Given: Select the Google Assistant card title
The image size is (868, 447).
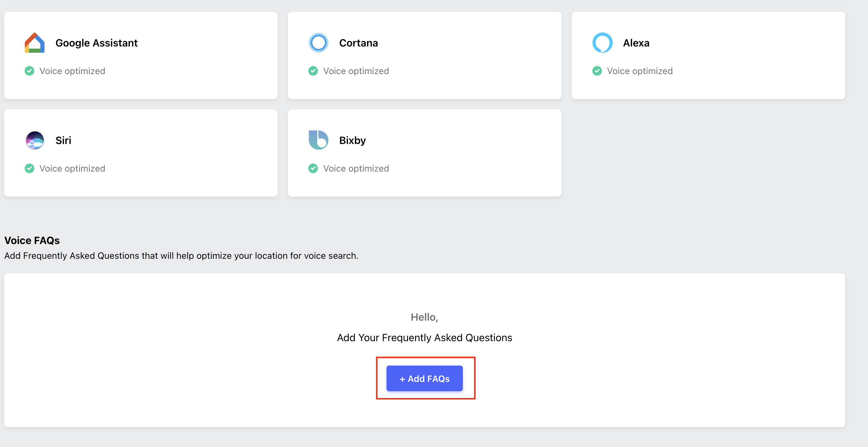Looking at the screenshot, I should point(96,43).
